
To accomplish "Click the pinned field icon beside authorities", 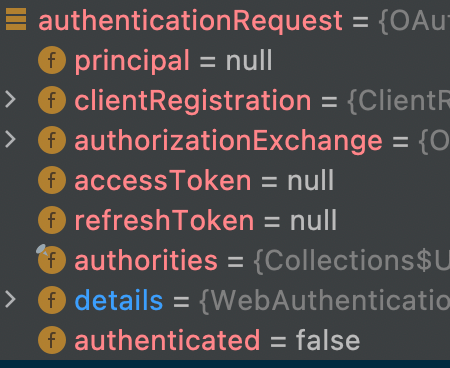I will [x=51, y=259].
